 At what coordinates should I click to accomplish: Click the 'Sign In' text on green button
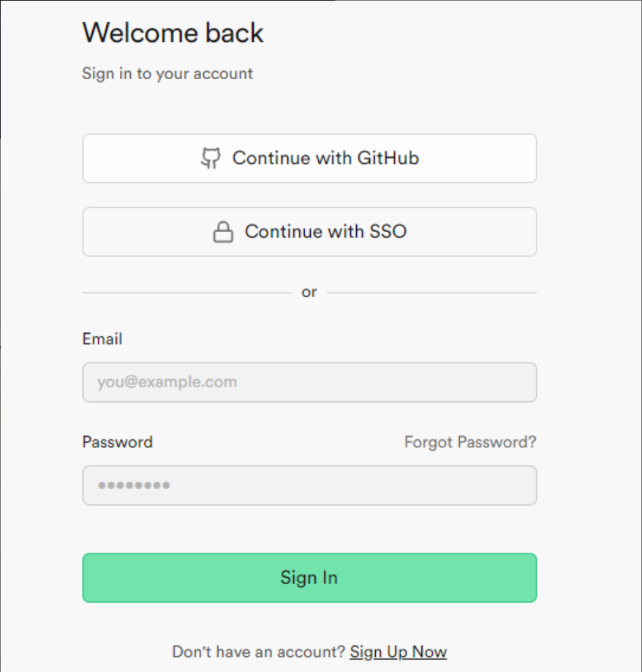coord(309,578)
